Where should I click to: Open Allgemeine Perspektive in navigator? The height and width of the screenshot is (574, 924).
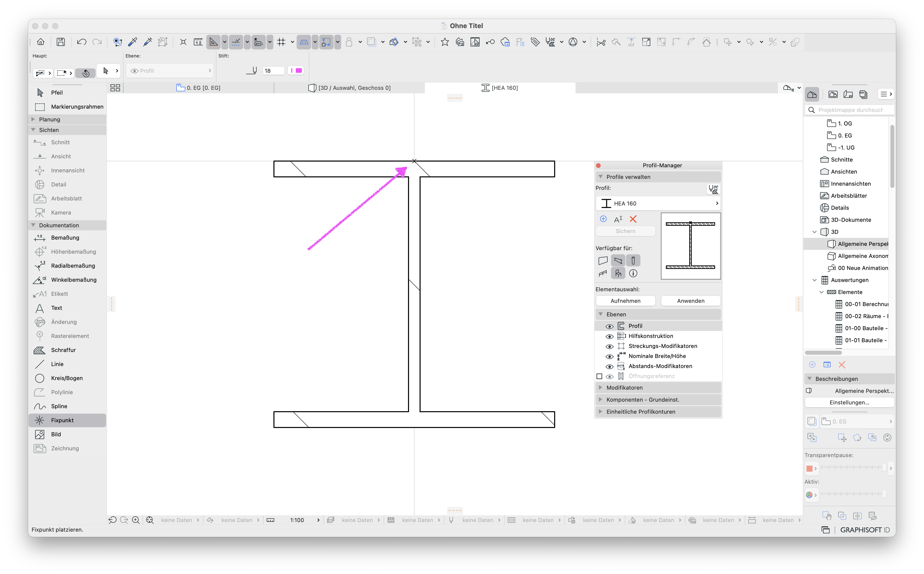[858, 244]
